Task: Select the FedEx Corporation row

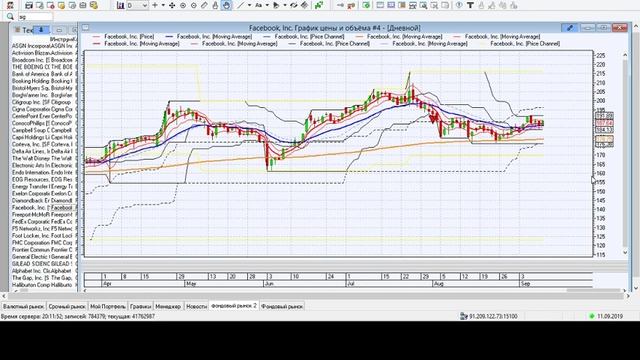Action: tap(44, 222)
